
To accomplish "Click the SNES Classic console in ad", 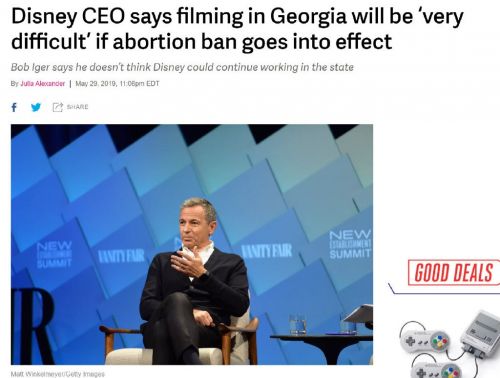I will pos(481,334).
